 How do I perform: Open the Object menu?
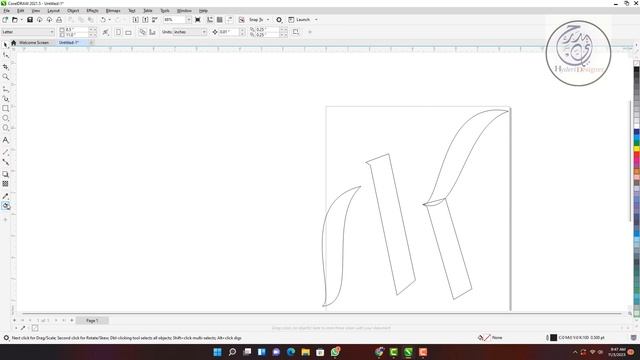point(73,11)
